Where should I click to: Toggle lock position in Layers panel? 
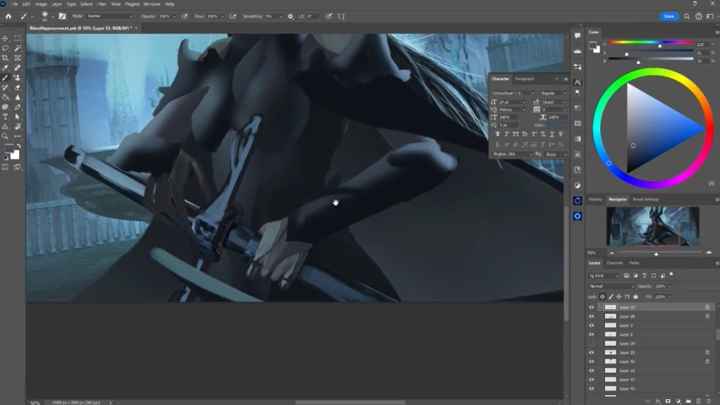click(x=619, y=297)
